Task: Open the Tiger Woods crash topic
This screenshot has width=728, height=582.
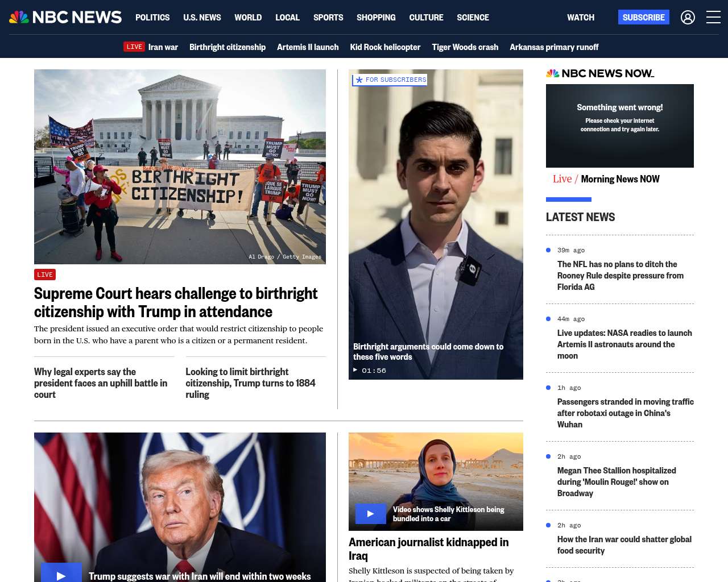Action: pyautogui.click(x=465, y=47)
